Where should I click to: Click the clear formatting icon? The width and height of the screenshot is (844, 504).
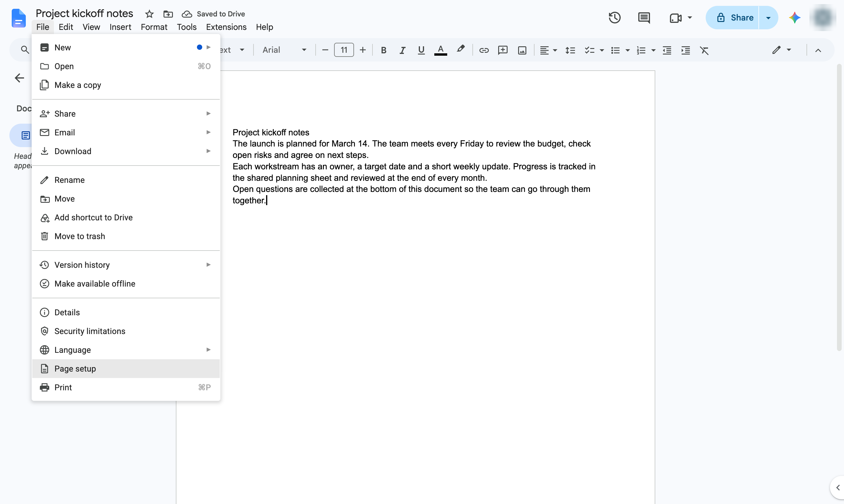[x=704, y=50]
